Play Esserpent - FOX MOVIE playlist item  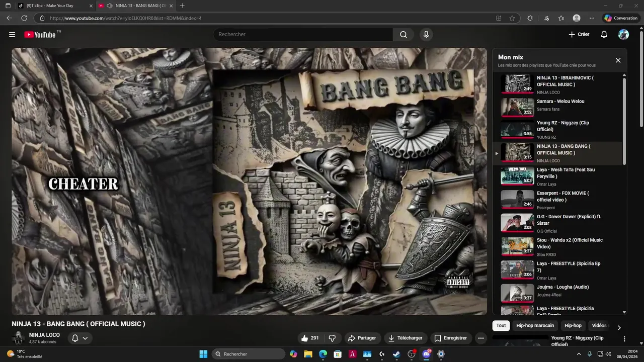coord(558,200)
